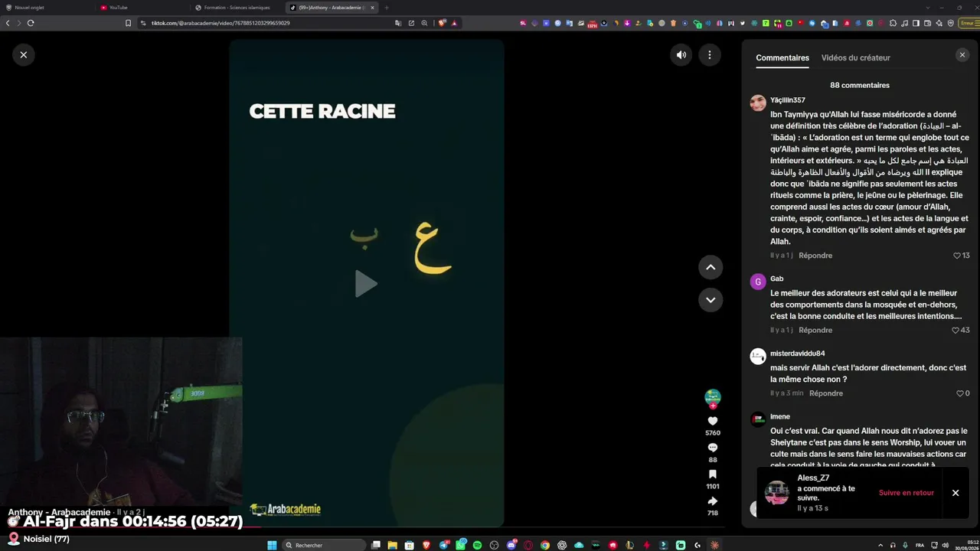980x551 pixels.
Task: Go back to previous page
Action: (8, 23)
